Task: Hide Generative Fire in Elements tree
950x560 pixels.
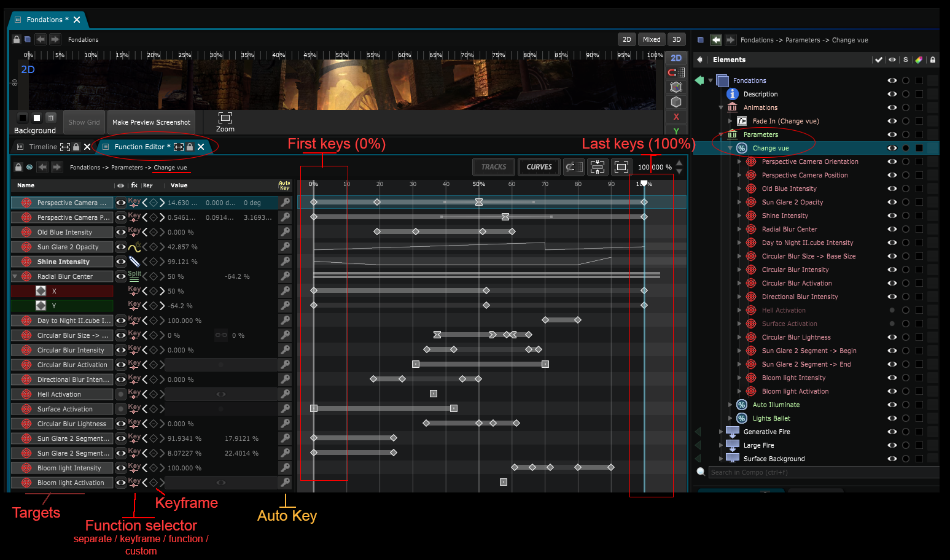Action: tap(892, 432)
